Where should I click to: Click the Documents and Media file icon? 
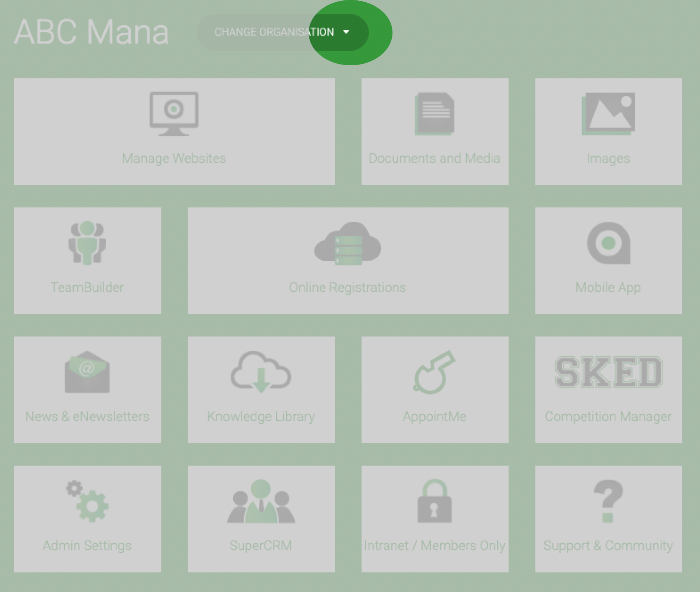434,114
